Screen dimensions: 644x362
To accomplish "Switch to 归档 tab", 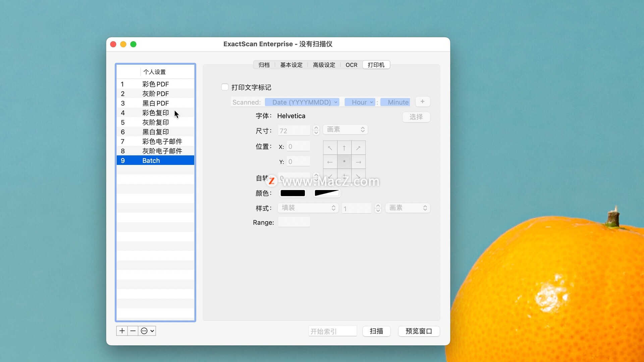I will 264,65.
